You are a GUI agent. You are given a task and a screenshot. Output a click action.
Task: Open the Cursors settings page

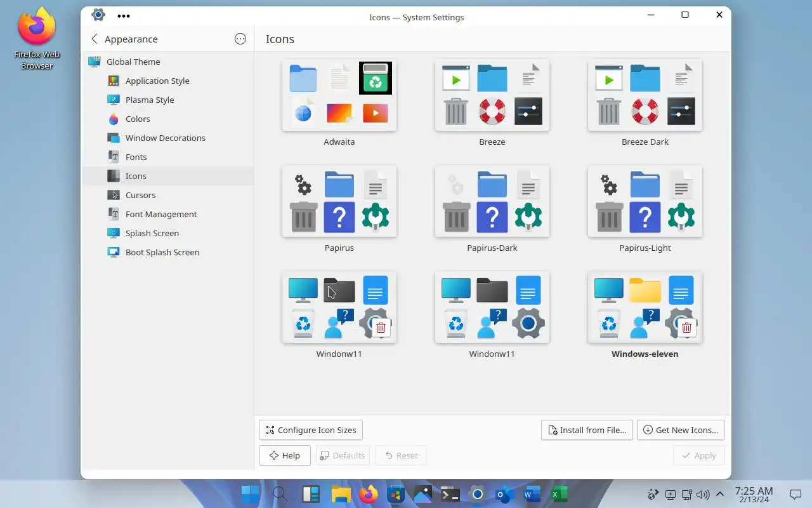[x=168, y=195]
